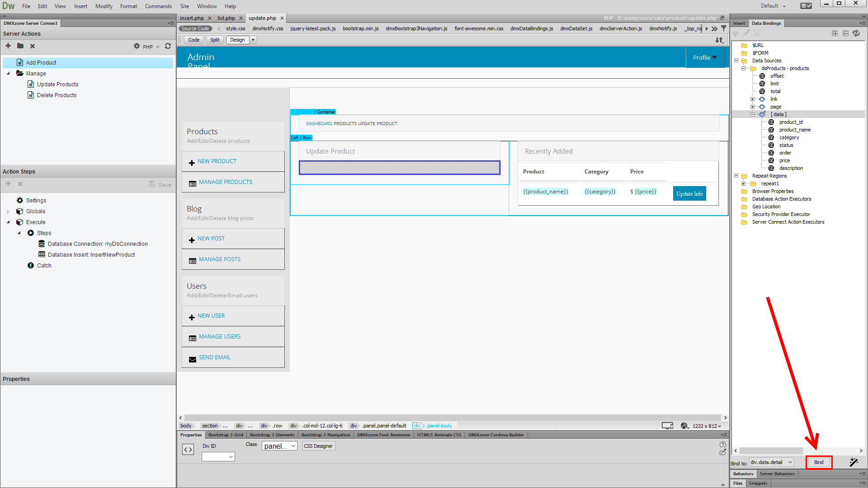Collapse the Steps node
Screen dimensions: 868x488
pos(19,233)
